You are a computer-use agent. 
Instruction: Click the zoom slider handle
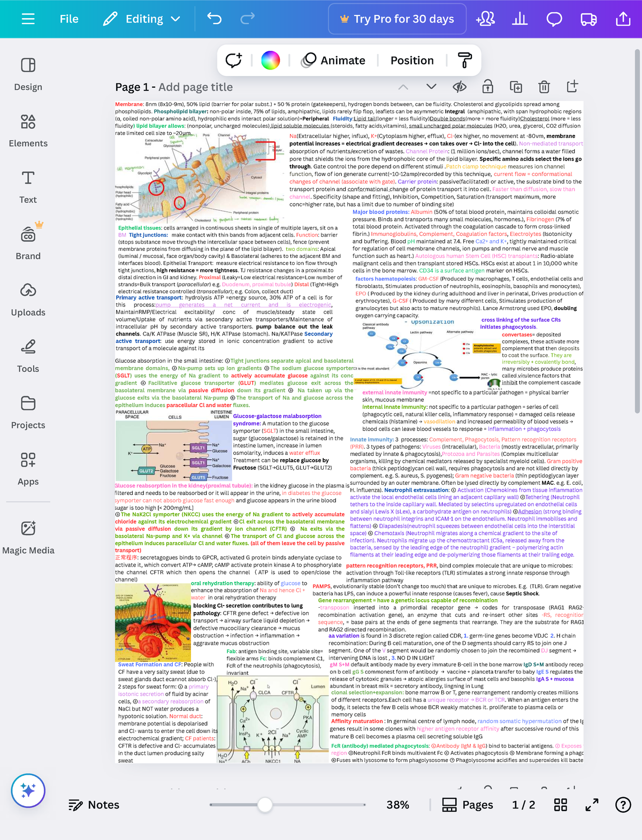point(265,805)
